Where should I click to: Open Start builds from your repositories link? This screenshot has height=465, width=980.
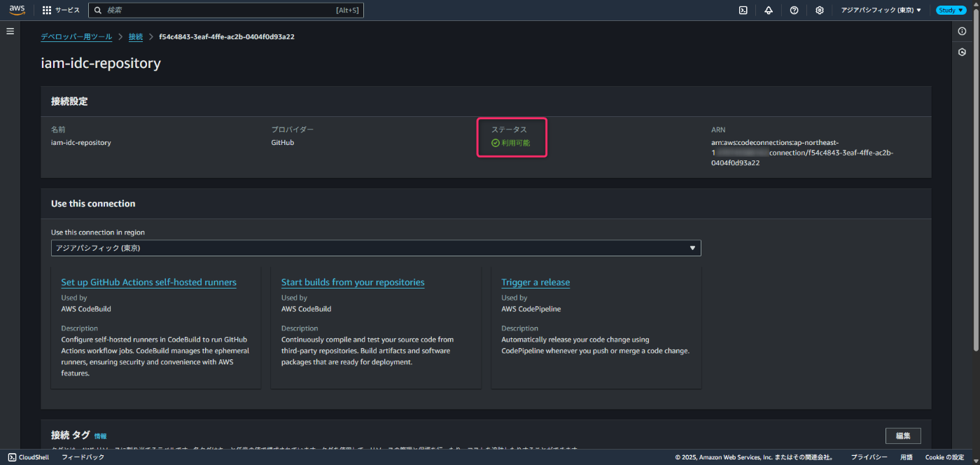pos(353,282)
